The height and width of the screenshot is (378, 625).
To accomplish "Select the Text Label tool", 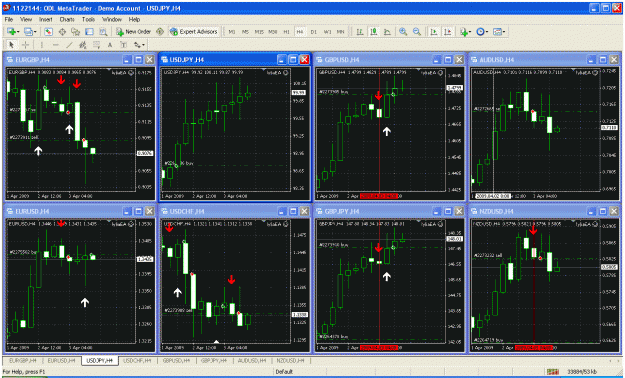I will pyautogui.click(x=124, y=45).
